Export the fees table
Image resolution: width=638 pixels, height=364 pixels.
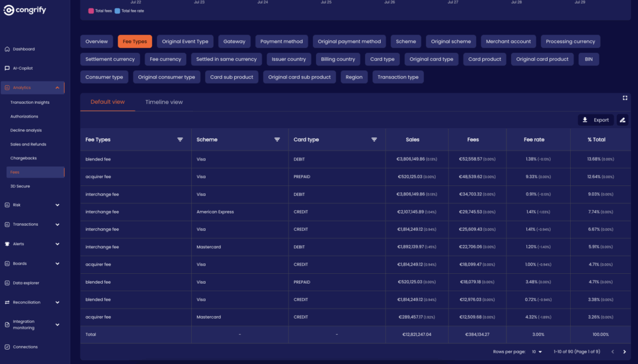point(596,120)
